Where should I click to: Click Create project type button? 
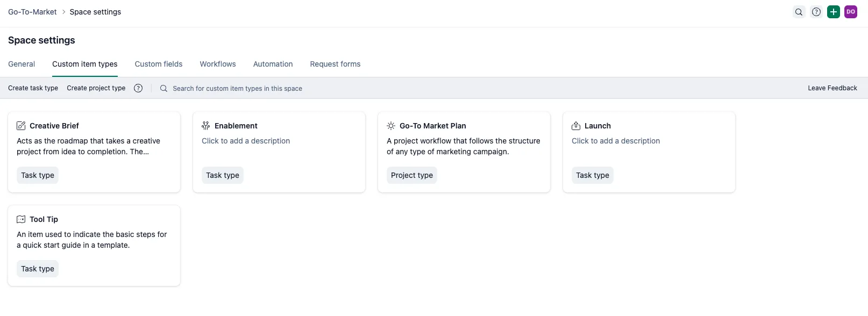[96, 88]
